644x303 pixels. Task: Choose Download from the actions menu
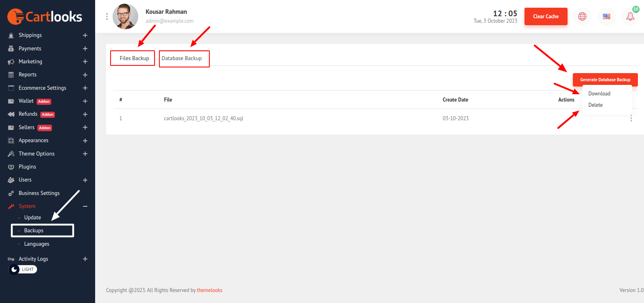click(599, 93)
